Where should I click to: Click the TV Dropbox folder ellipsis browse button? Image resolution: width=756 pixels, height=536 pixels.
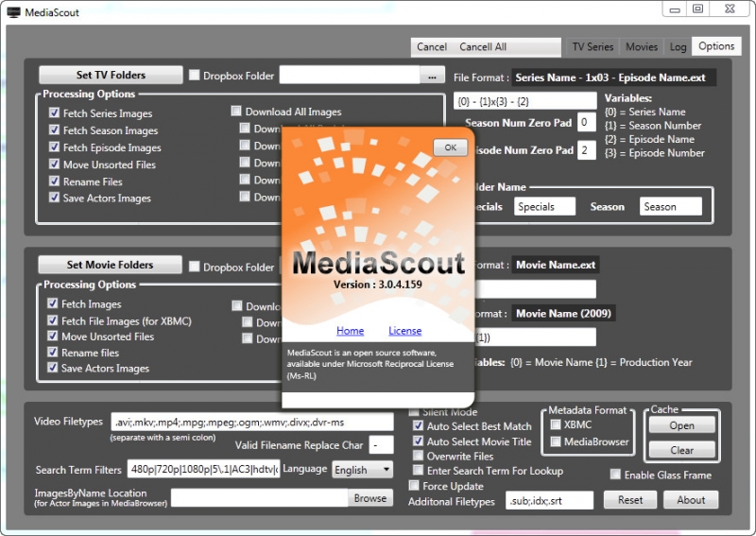point(432,76)
